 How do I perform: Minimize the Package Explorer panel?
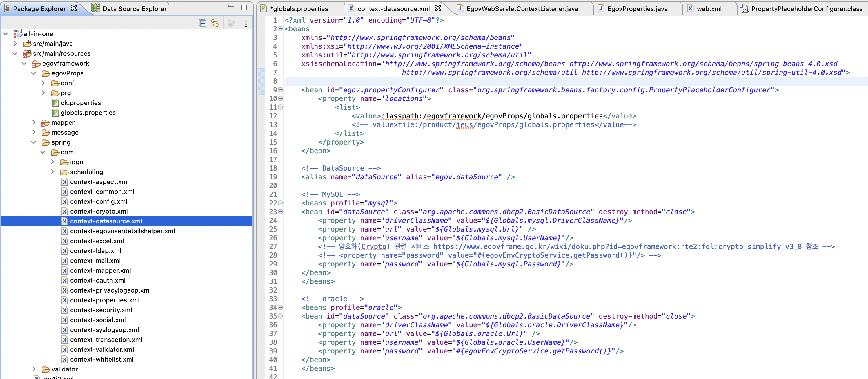coord(231,6)
